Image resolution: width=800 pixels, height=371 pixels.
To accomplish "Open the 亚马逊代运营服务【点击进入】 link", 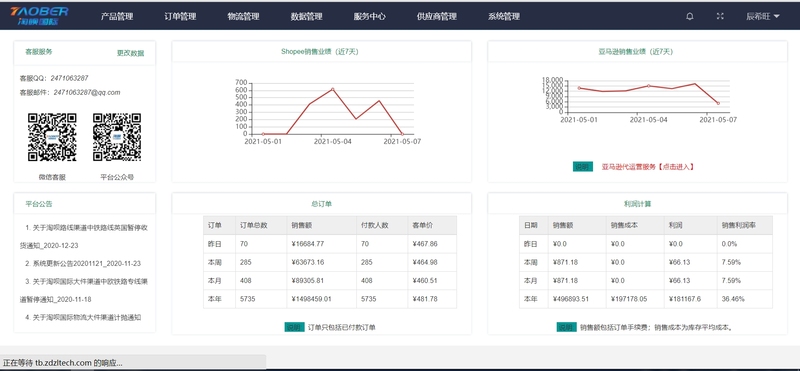I will tap(648, 167).
